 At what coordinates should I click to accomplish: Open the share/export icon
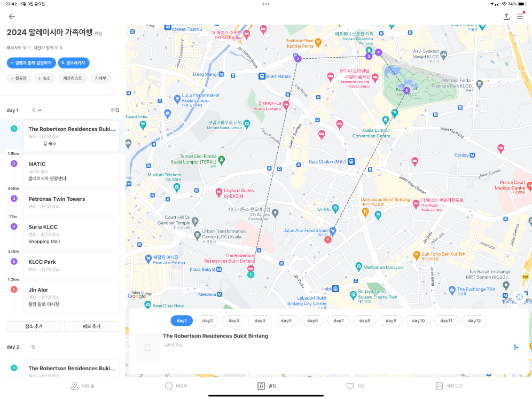(506, 16)
